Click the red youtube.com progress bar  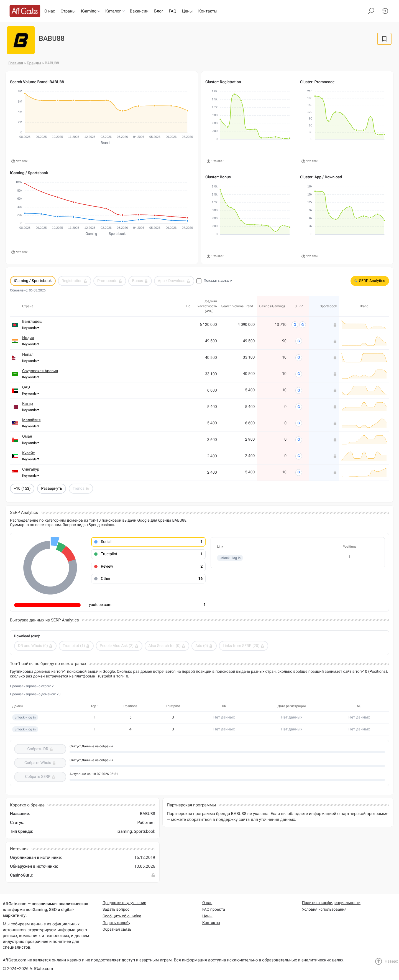(47, 605)
